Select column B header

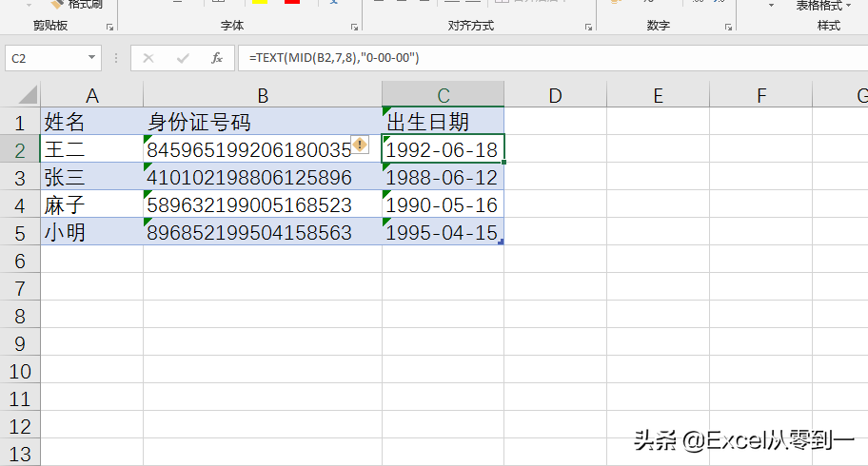point(263,95)
